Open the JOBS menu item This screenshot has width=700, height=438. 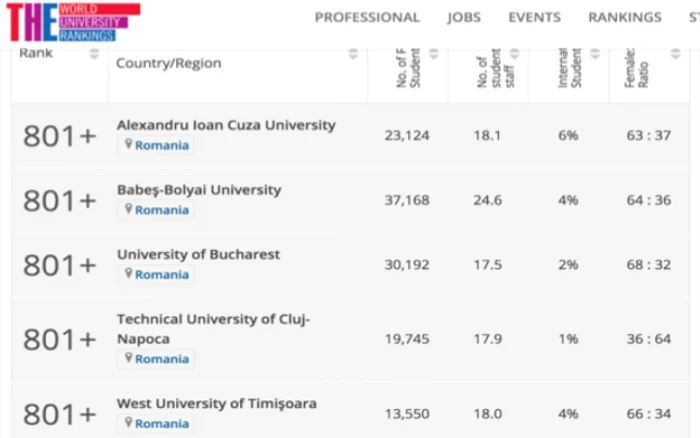point(464,17)
